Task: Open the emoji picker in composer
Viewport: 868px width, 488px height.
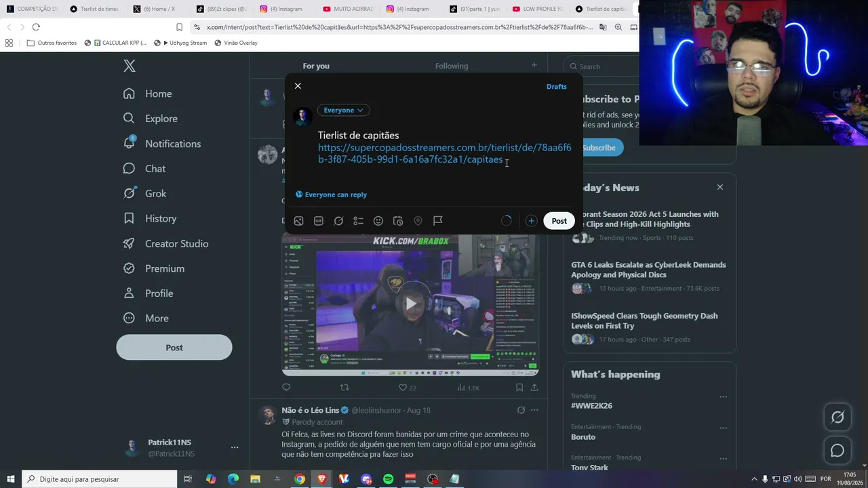Action: pyautogui.click(x=378, y=221)
